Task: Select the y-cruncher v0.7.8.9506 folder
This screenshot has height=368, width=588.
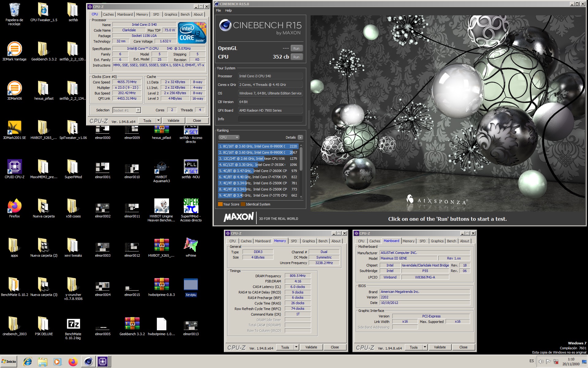Action: (73, 289)
